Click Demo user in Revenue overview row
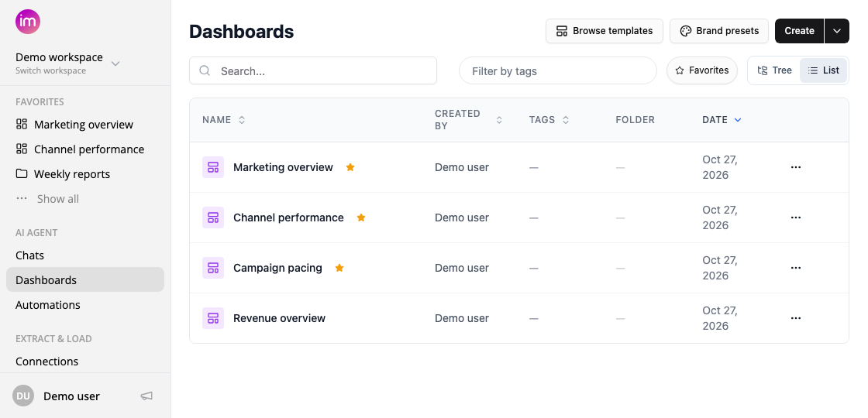The height and width of the screenshot is (418, 868). [462, 318]
